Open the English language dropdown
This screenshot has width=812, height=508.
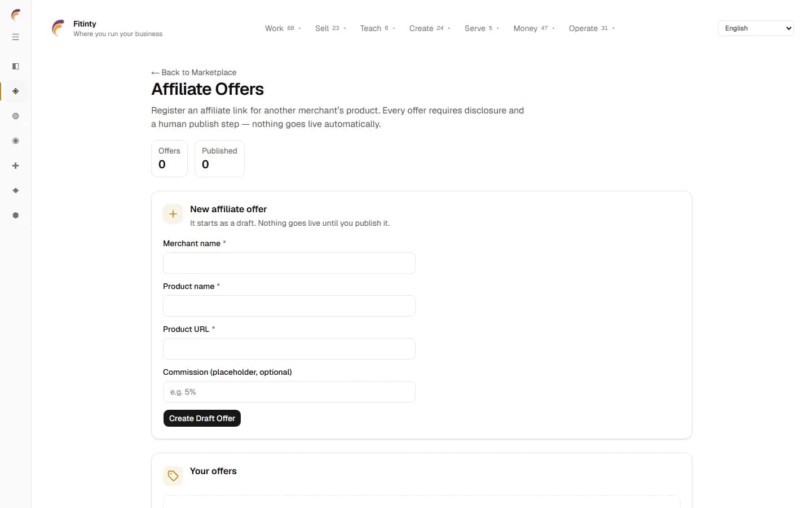[x=756, y=28]
